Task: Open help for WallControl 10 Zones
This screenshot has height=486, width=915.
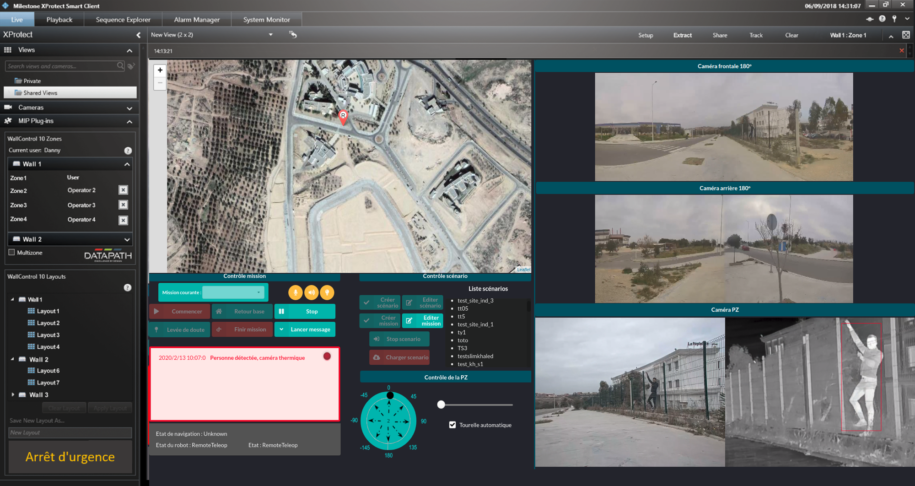Action: (x=127, y=150)
